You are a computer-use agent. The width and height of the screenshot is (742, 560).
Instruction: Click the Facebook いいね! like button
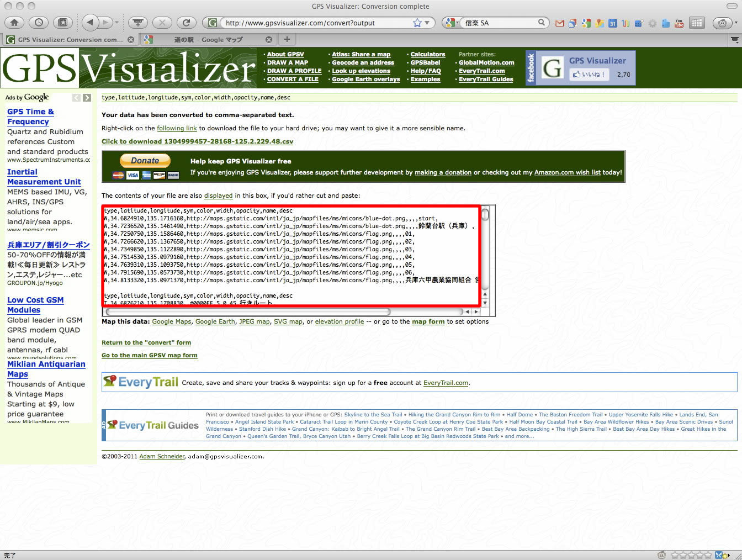click(589, 75)
